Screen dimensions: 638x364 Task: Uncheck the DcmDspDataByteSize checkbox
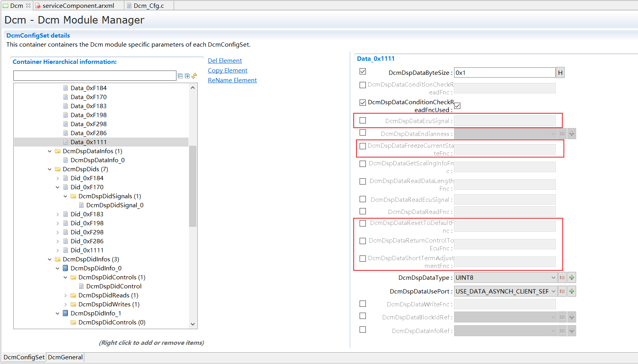[x=362, y=71]
